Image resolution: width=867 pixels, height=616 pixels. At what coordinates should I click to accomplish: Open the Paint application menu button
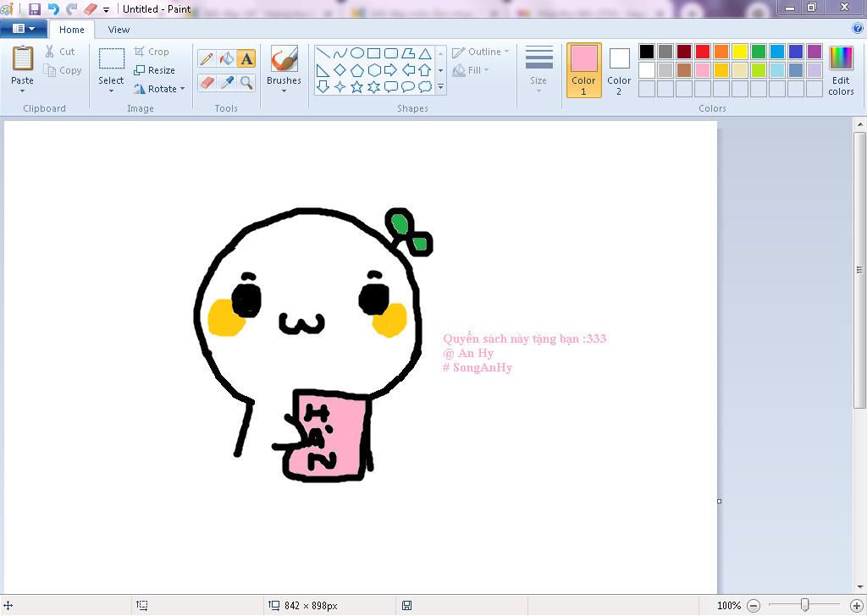[x=23, y=29]
